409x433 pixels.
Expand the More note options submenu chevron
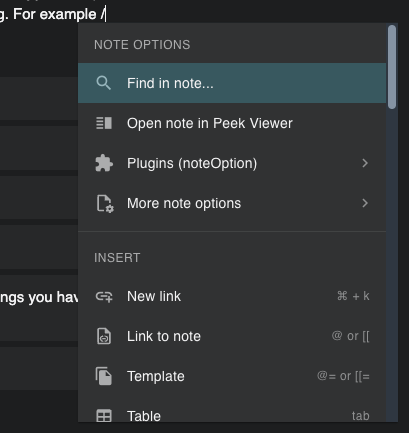pos(365,203)
